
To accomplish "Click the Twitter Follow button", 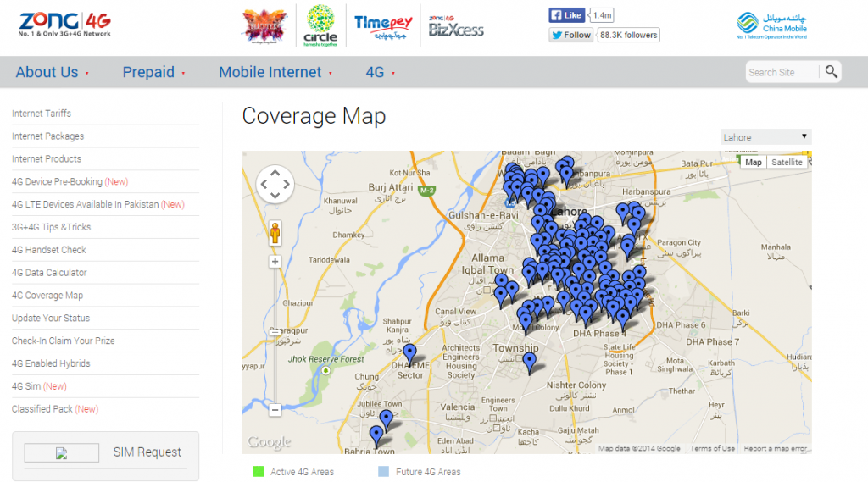I will (570, 35).
